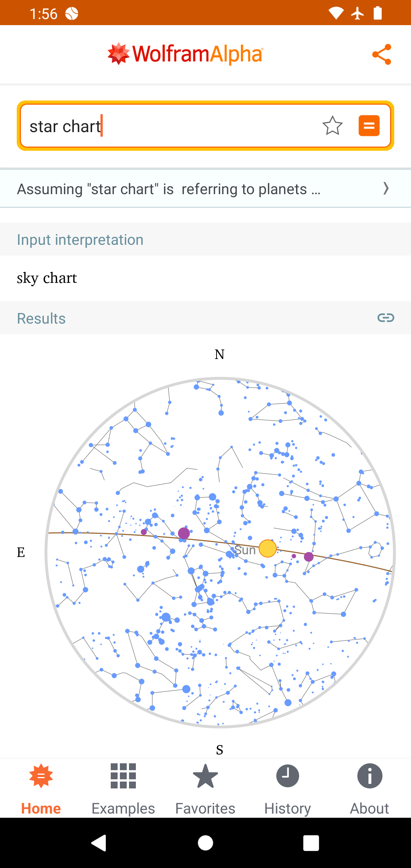Tap the Results section header
This screenshot has height=868, width=411.
click(41, 319)
